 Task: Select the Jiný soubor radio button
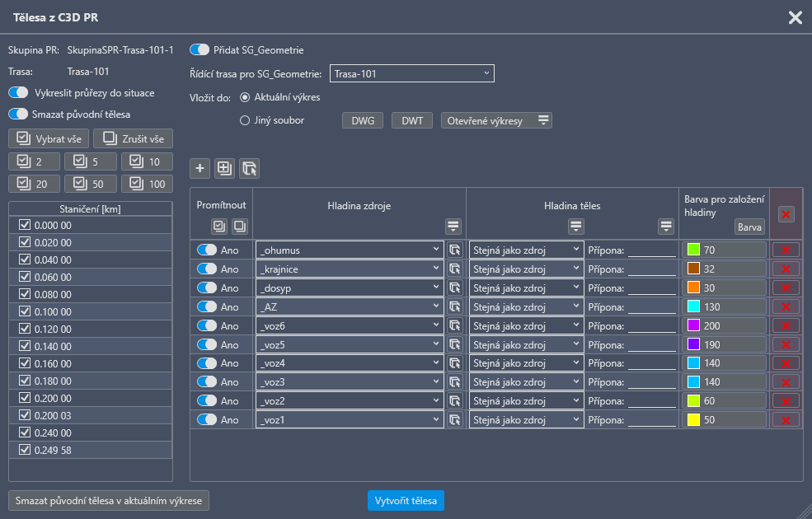(244, 120)
